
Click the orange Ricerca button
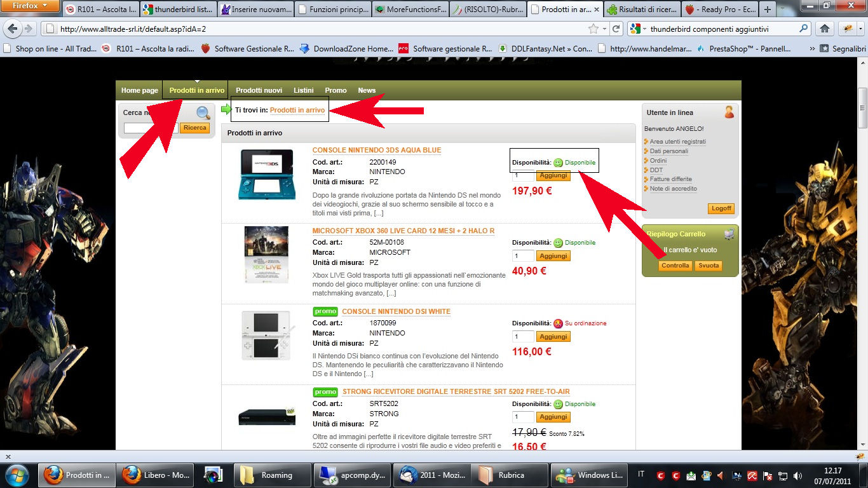pos(195,128)
